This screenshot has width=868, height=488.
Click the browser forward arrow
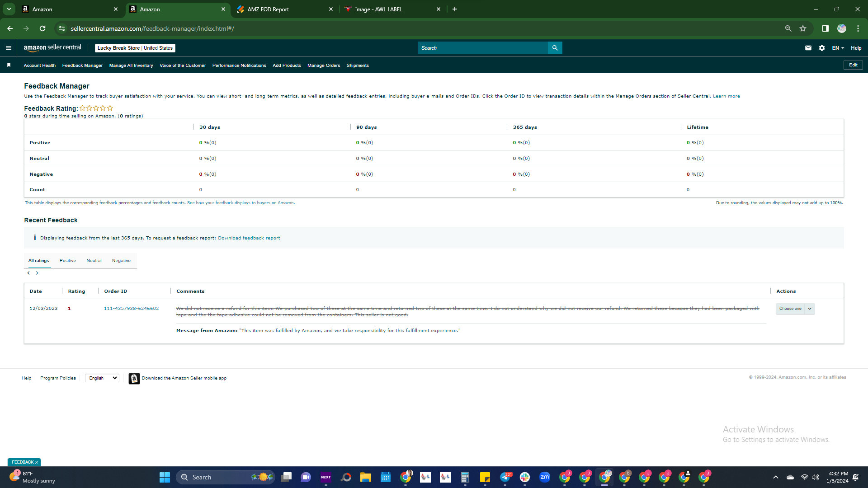tap(26, 28)
